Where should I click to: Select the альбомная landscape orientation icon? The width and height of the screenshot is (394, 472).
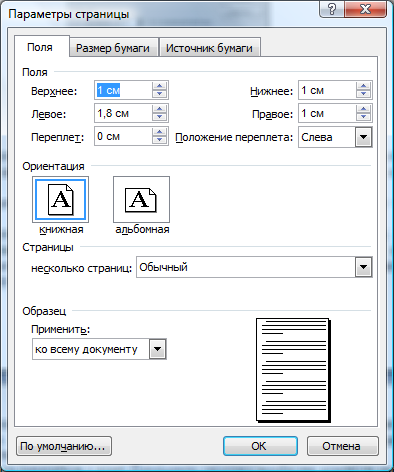(141, 199)
